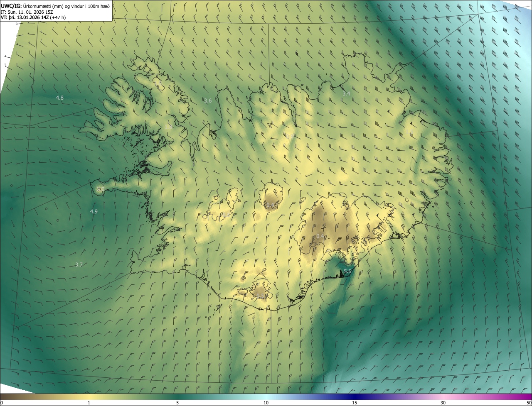Click the 0.5 label on the southern glacier
This screenshot has width=532, height=406.
point(260,296)
